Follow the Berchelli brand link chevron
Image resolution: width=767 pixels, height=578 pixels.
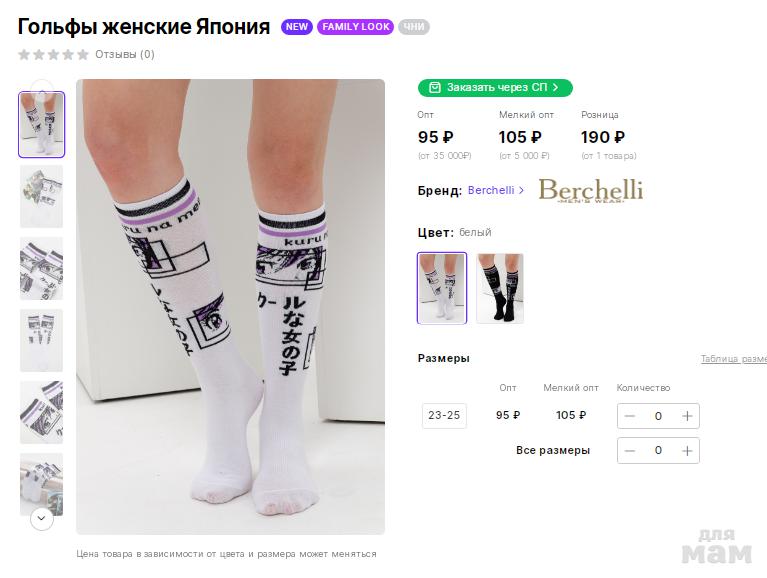tap(521, 190)
